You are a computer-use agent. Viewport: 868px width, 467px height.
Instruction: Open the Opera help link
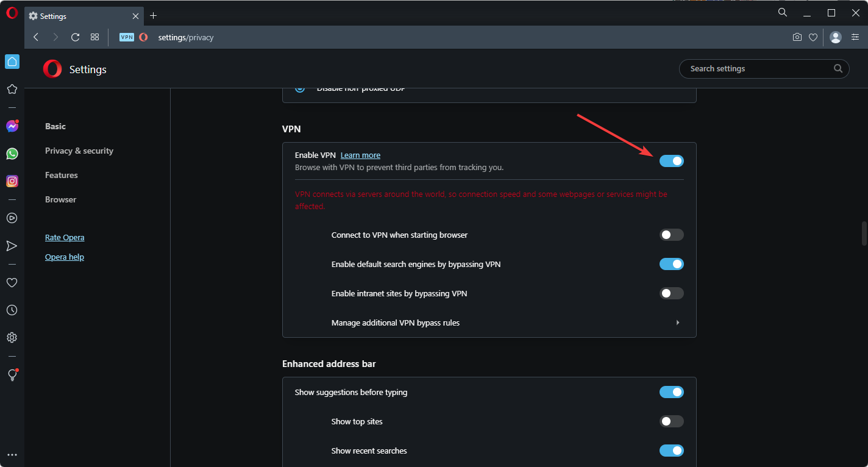click(x=65, y=257)
